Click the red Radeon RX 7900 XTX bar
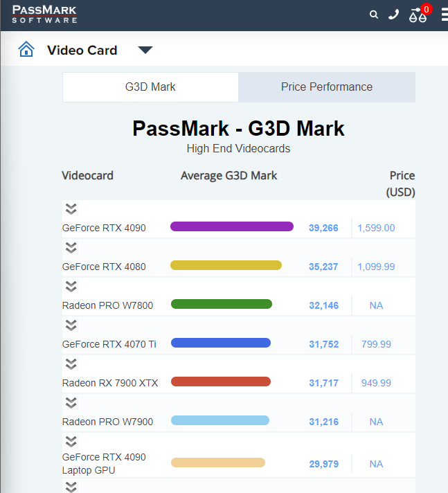 coord(221,382)
